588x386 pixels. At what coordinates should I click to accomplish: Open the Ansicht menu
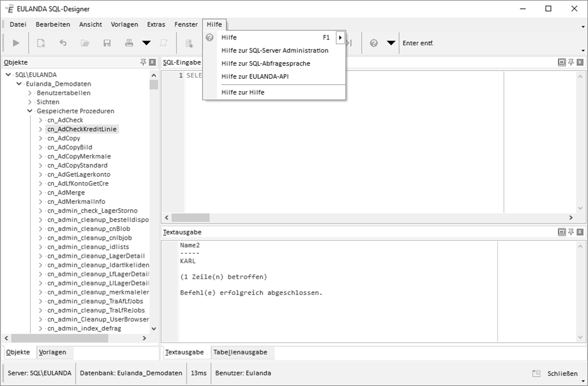[91, 24]
